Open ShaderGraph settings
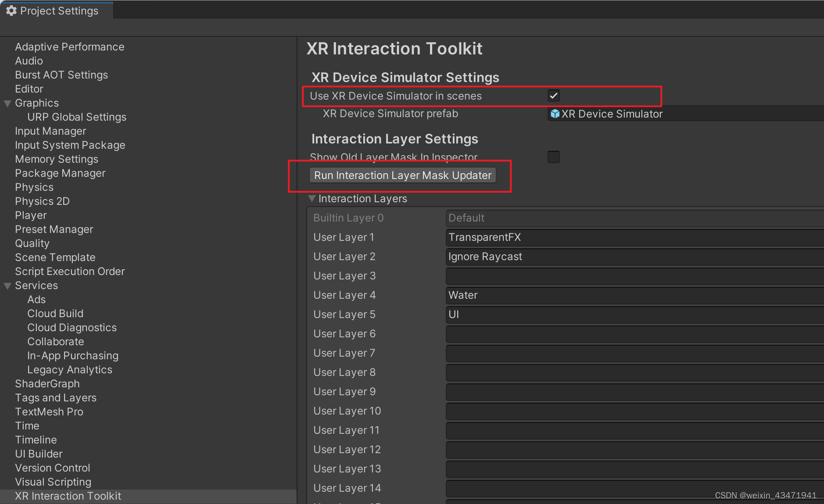Image resolution: width=824 pixels, height=504 pixels. pos(47,384)
